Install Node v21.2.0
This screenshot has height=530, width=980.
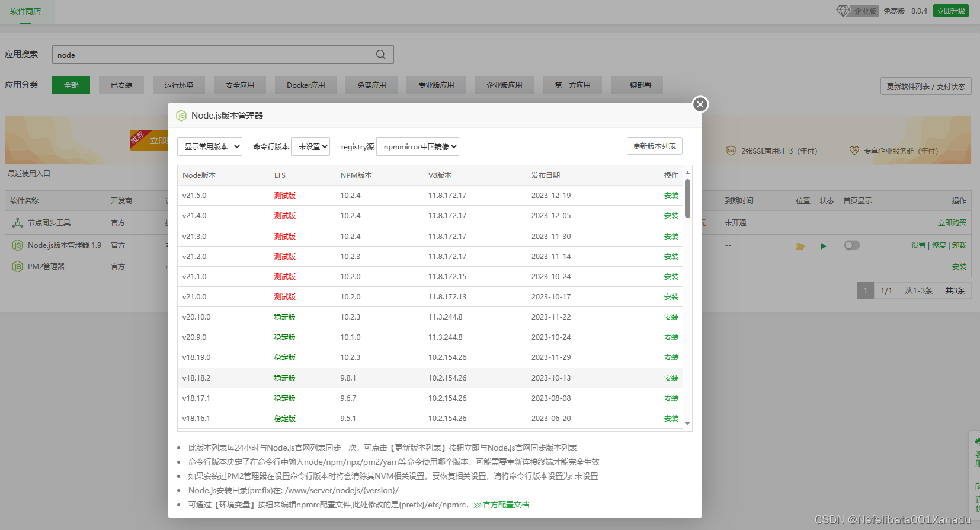coord(671,257)
